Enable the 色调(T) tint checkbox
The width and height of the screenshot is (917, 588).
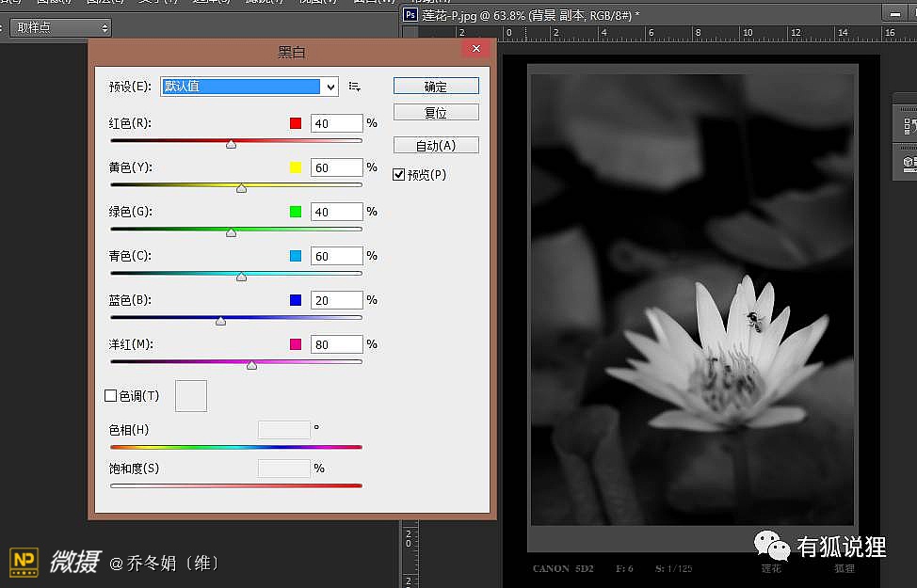[x=111, y=396]
